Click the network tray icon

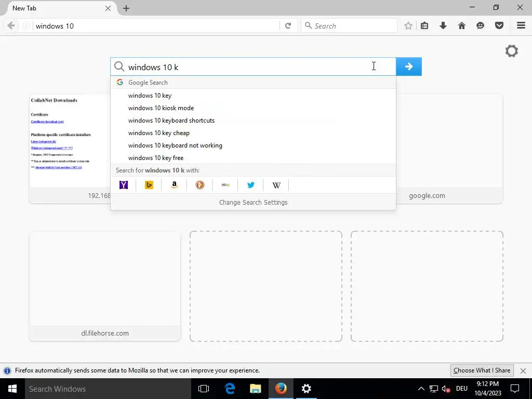point(434,389)
